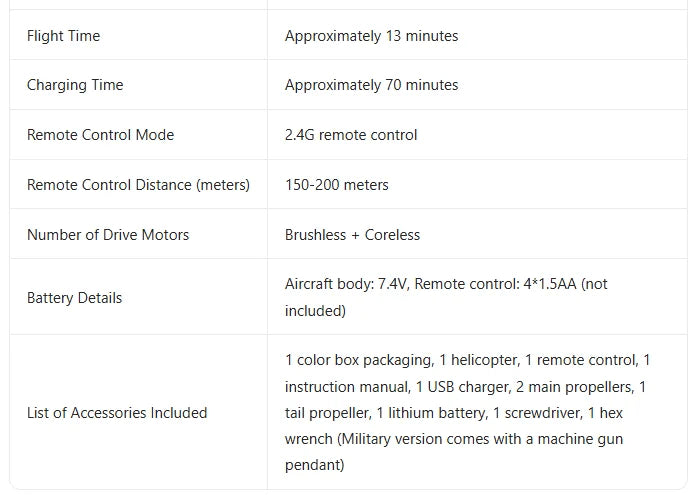Click the 4*1.5AA battery text
Viewport: 691px width, 495px height.
click(x=550, y=284)
